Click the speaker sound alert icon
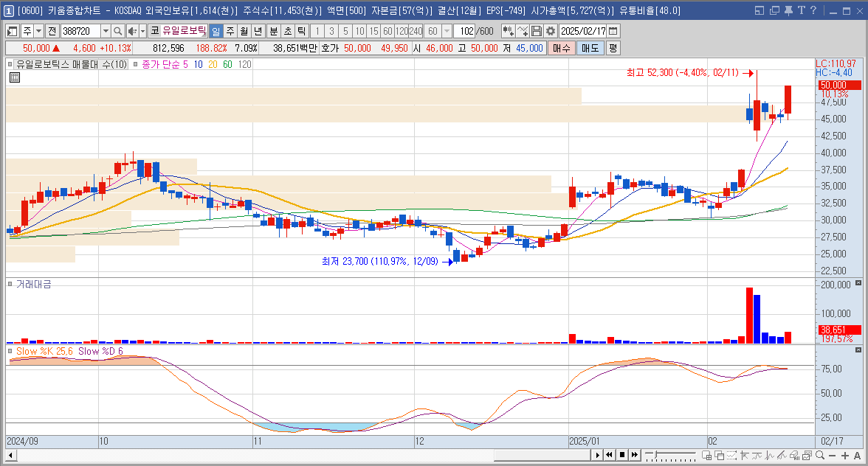This screenshot has width=868, height=466. point(131,32)
